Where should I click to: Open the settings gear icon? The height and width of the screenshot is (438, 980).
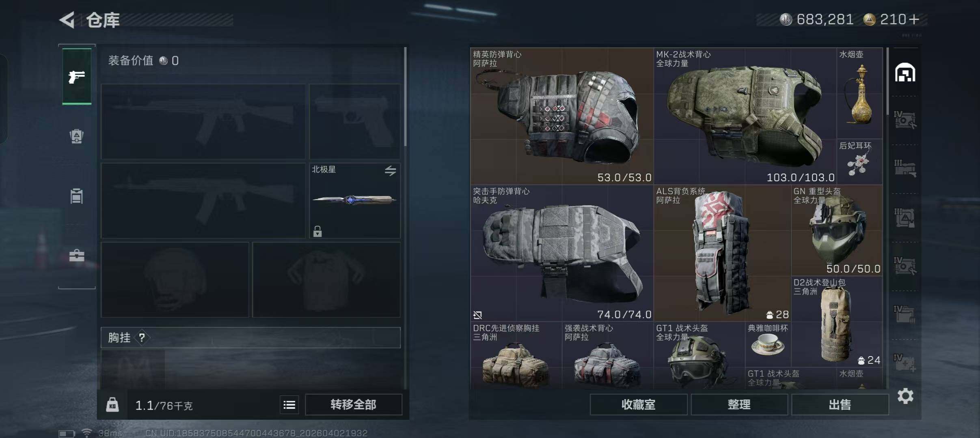pos(905,396)
